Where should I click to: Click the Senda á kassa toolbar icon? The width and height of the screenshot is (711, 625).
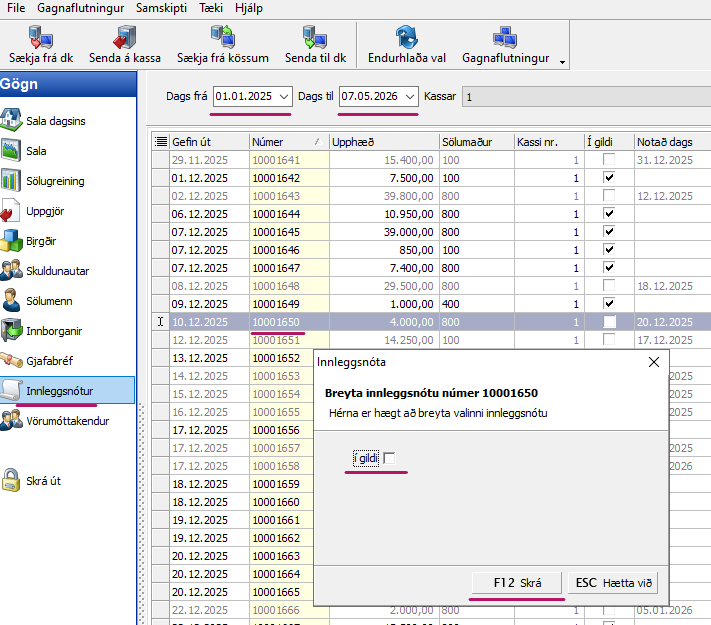[x=124, y=38]
